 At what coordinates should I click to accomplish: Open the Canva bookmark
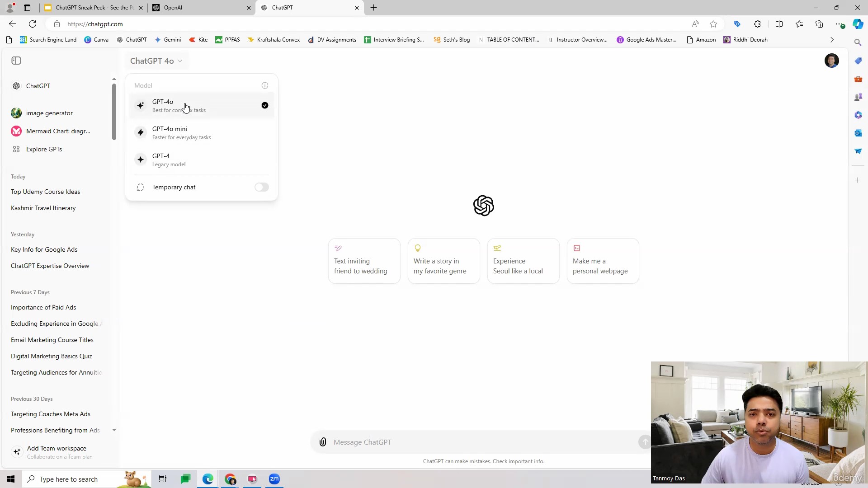pos(96,40)
